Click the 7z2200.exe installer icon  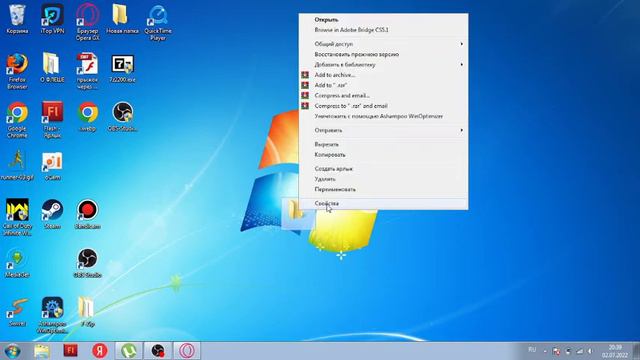click(122, 68)
